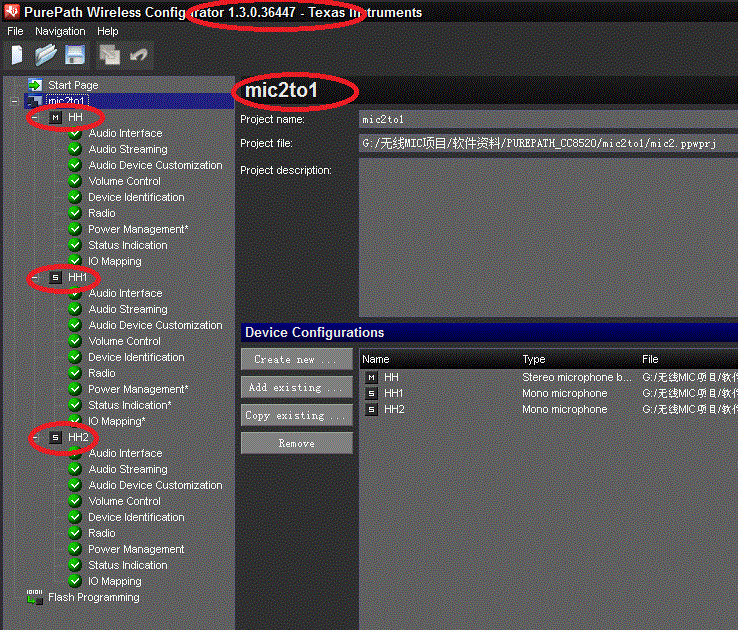The width and height of the screenshot is (738, 630).
Task: Select HH1 'Mono microphone' type cell
Action: click(x=564, y=393)
